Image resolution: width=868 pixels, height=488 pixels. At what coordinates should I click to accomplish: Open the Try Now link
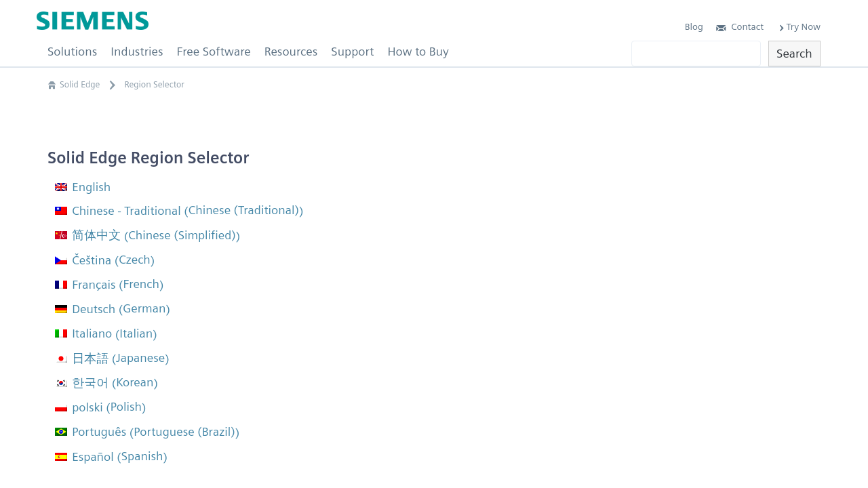[803, 27]
